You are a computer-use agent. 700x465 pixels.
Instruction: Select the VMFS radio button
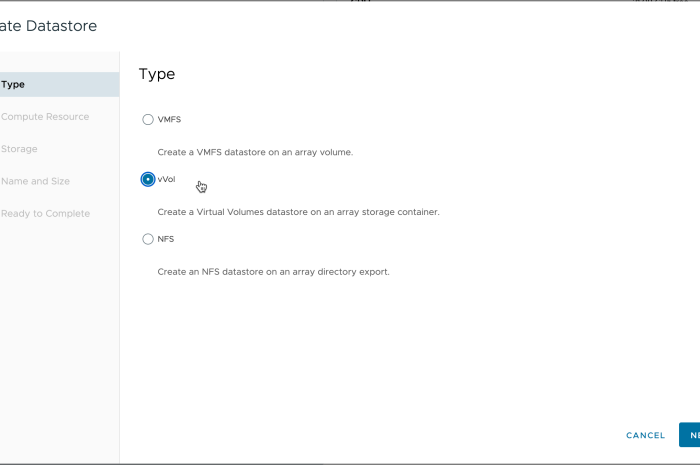(x=148, y=120)
